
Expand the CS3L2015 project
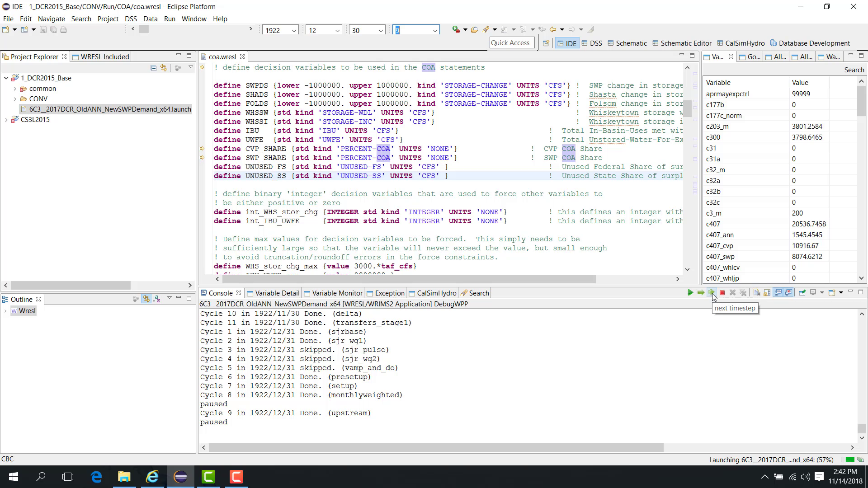tap(6, 120)
